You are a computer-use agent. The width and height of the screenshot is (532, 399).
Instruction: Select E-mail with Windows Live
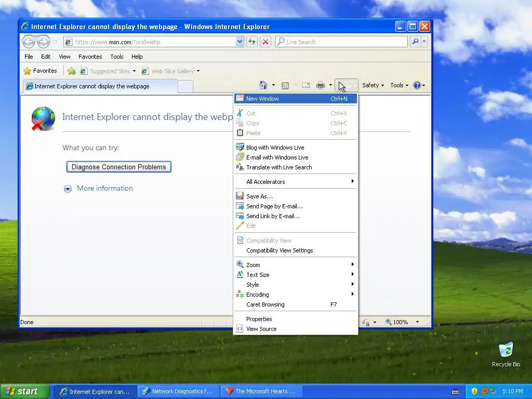tap(296, 157)
